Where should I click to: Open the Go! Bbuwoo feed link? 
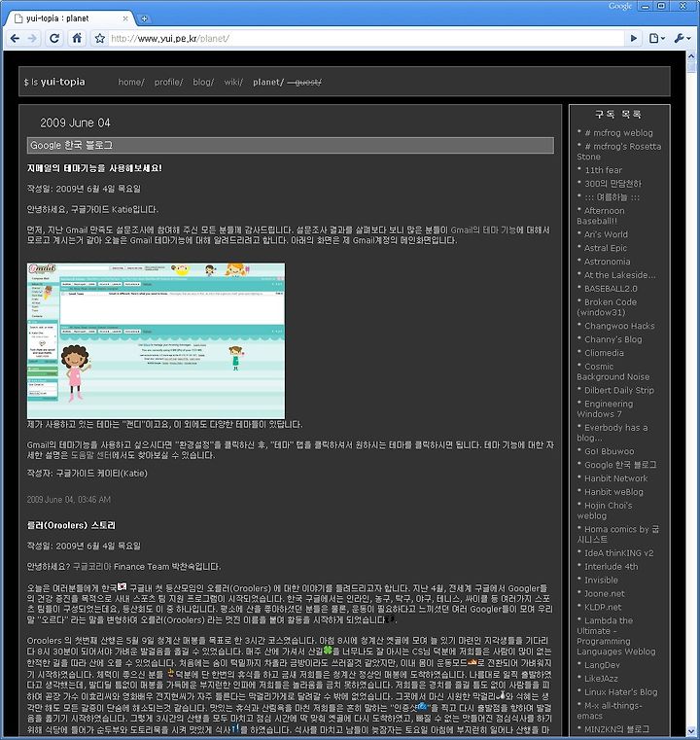tap(610, 451)
